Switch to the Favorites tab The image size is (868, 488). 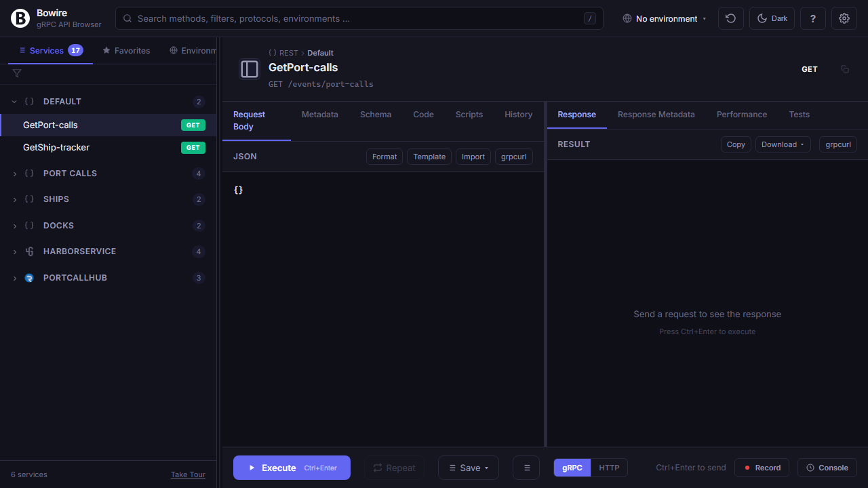126,50
